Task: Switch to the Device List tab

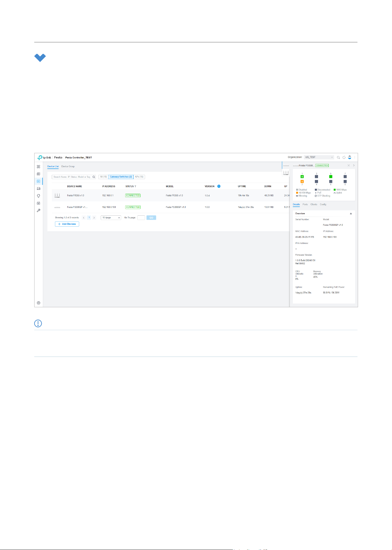Action: [x=53, y=166]
